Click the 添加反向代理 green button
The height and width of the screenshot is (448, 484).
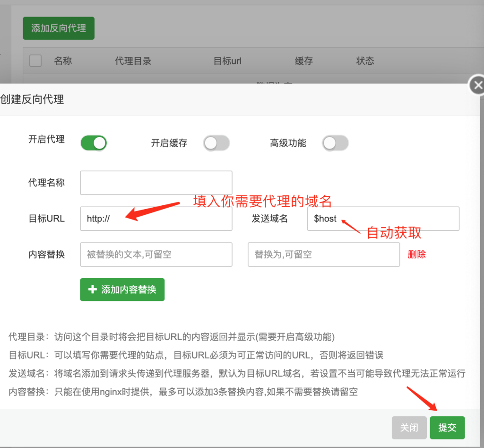click(x=58, y=28)
